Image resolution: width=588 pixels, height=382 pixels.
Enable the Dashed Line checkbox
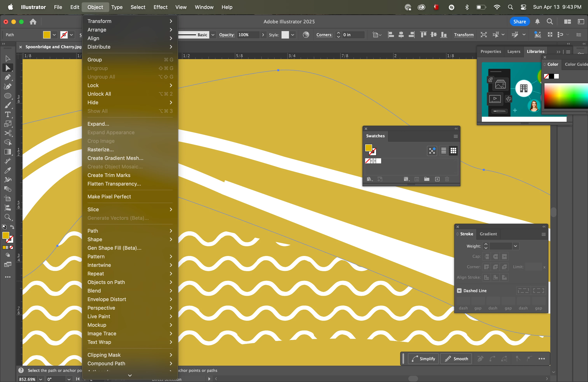(x=459, y=291)
